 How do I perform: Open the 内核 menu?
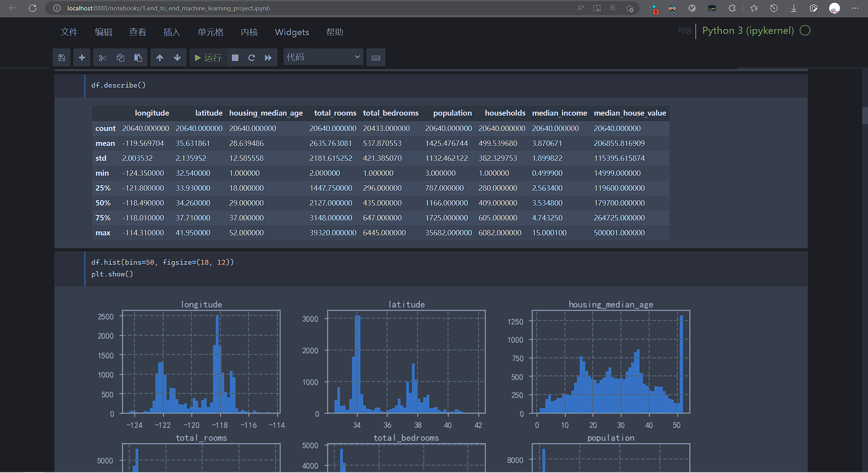point(249,32)
